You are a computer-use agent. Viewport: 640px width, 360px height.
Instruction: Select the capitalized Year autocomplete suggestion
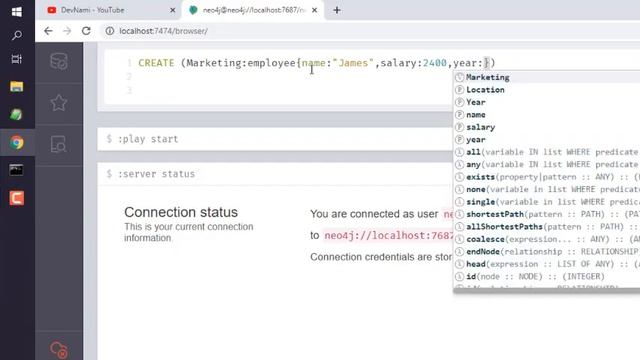point(547,102)
